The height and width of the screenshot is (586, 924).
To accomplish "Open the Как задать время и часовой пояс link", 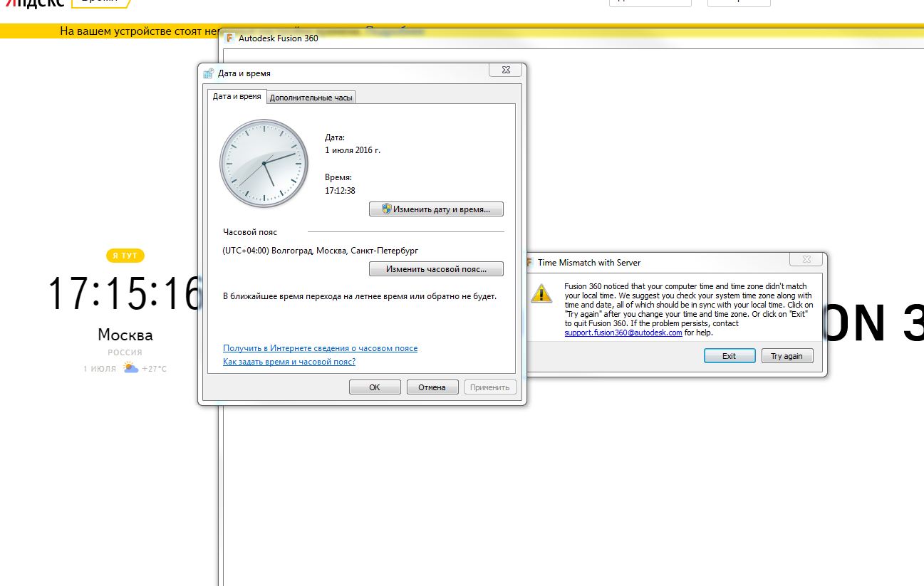I will point(289,362).
